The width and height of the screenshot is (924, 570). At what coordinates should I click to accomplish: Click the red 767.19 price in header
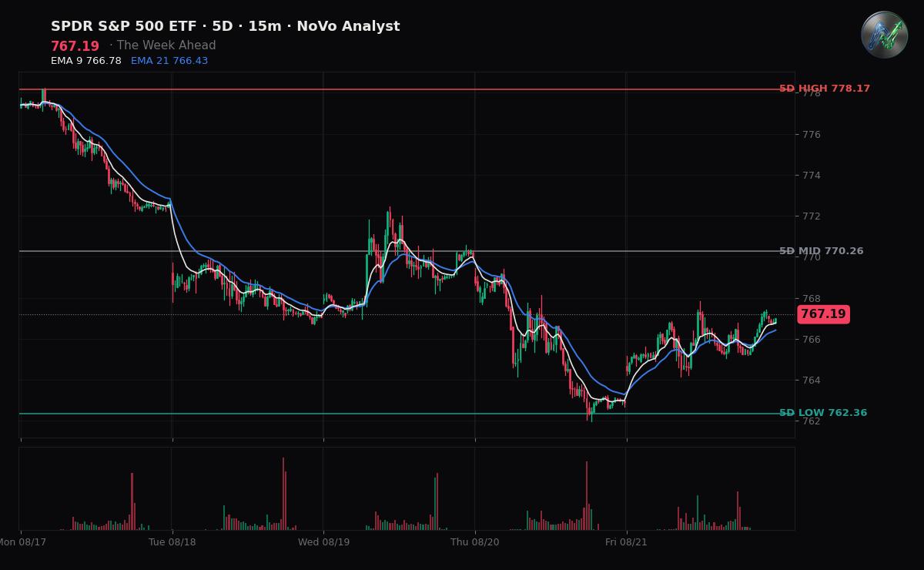[75, 46]
